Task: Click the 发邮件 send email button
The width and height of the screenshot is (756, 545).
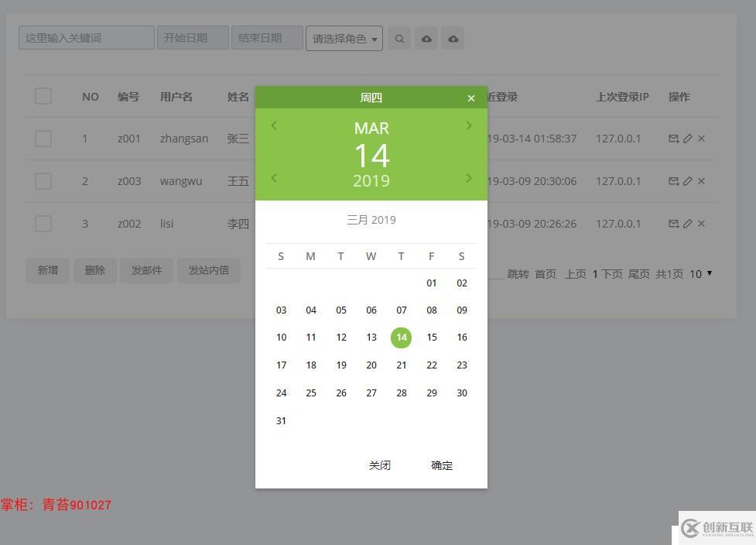Action: (x=146, y=271)
